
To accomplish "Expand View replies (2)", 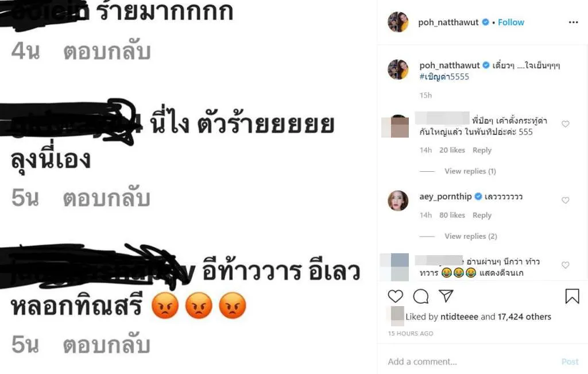I will (471, 236).
